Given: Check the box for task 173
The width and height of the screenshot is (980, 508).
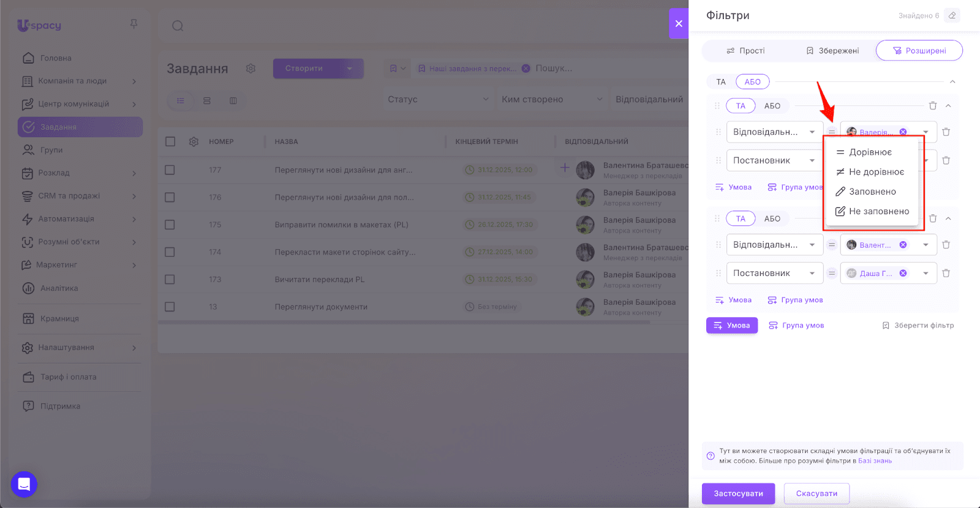Looking at the screenshot, I should 170,279.
